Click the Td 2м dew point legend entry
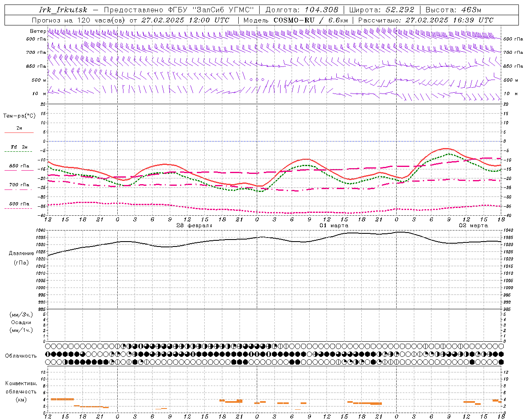Screen dimensions: 525x420 coord(19,147)
